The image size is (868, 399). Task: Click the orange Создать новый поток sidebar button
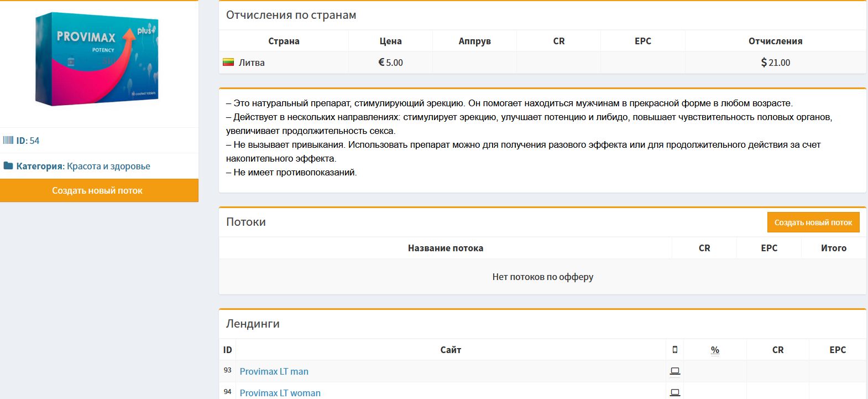point(99,190)
